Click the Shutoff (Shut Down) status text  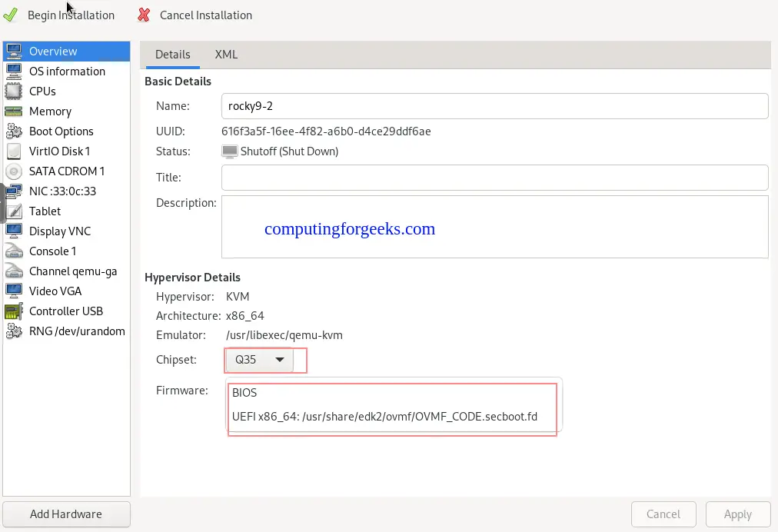[289, 151]
